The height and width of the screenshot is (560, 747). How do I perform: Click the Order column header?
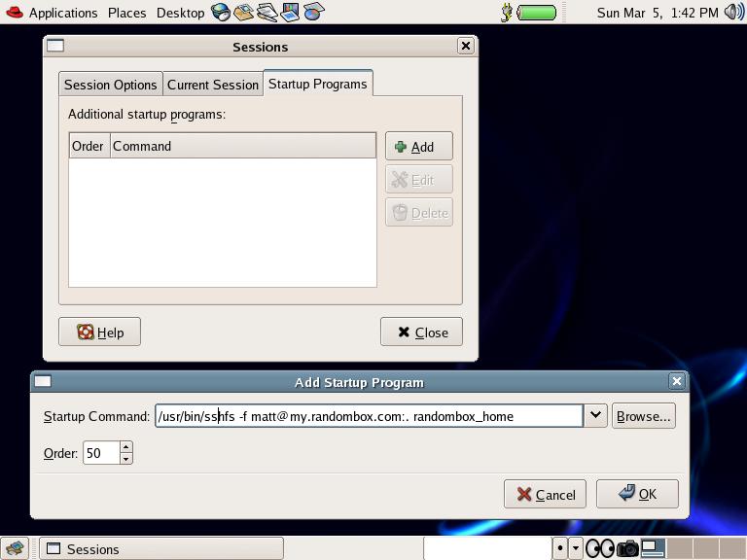point(89,146)
